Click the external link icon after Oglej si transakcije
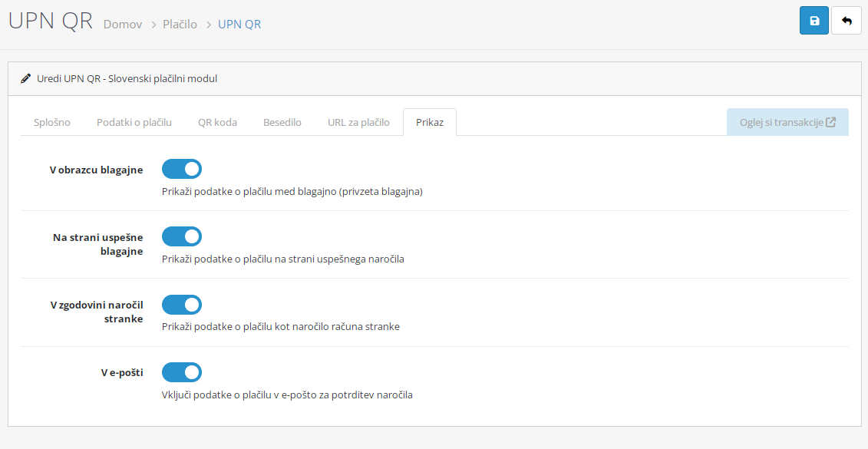This screenshot has width=868, height=449. 830,122
